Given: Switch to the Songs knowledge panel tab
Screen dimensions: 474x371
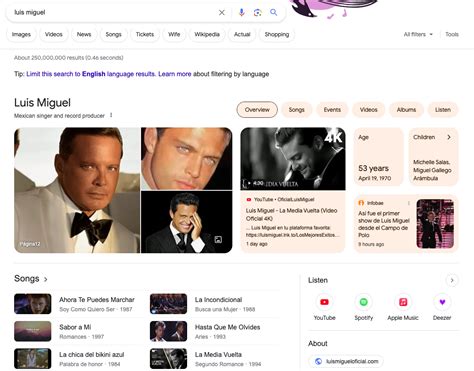Looking at the screenshot, I should pos(297,110).
